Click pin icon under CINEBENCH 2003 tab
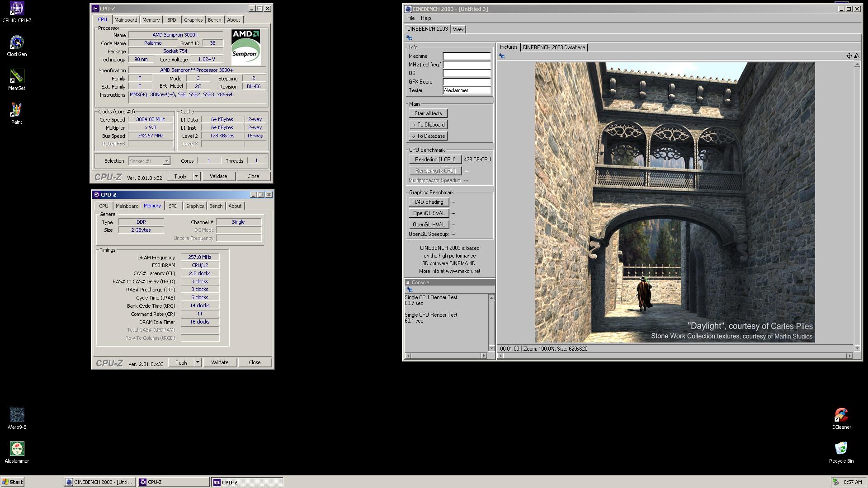The width and height of the screenshot is (868, 488). [409, 38]
